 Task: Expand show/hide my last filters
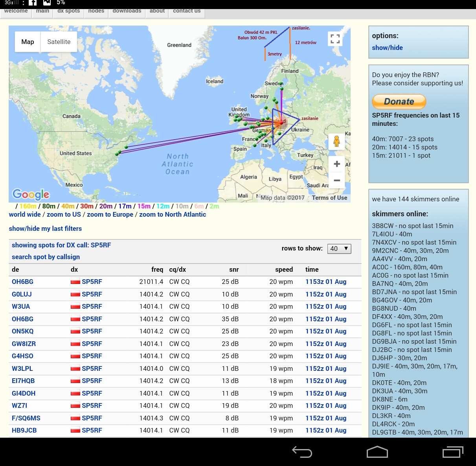pyautogui.click(x=45, y=228)
